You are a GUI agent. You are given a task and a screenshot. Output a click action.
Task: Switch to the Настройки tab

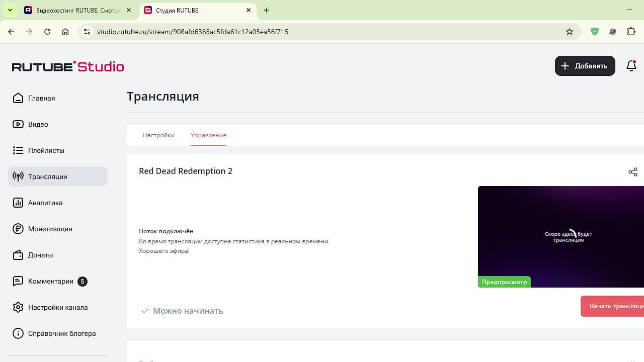click(158, 135)
